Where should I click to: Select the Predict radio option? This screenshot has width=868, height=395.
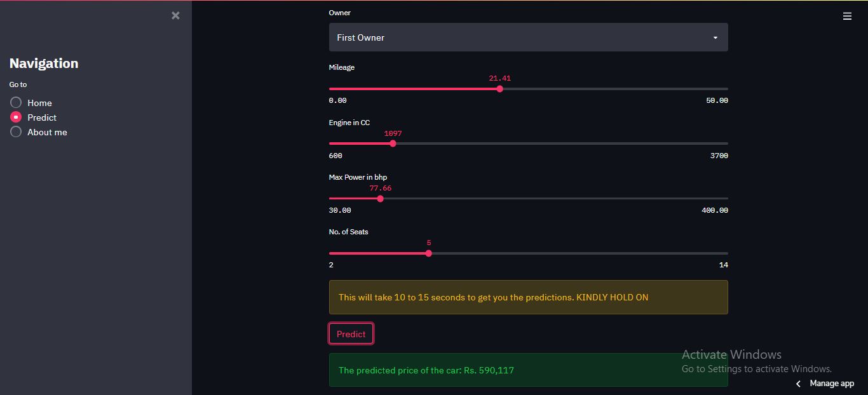16,117
